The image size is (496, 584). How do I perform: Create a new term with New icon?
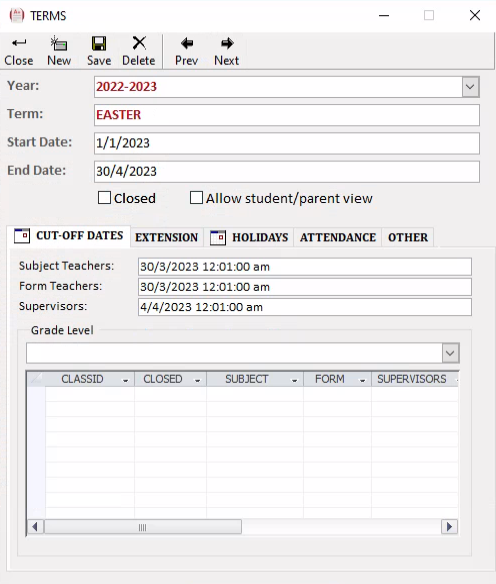59,44
